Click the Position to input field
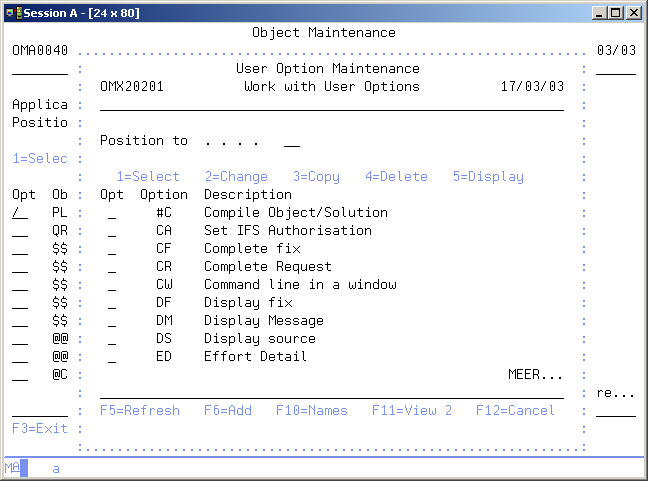The image size is (648, 481). (291, 142)
